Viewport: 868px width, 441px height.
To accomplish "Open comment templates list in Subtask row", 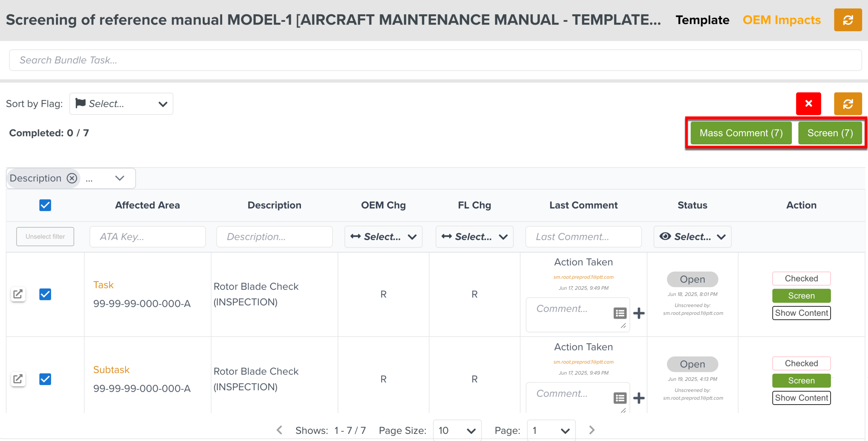I will pyautogui.click(x=620, y=398).
